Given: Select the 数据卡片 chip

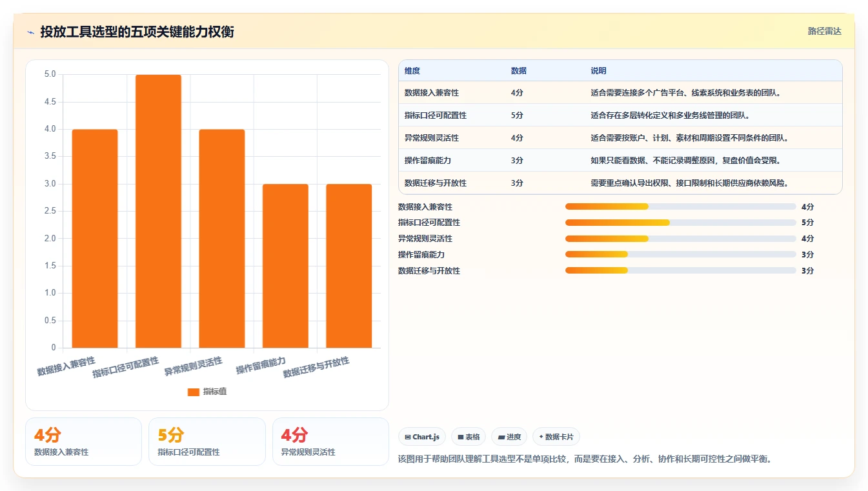Looking at the screenshot, I should (x=556, y=437).
